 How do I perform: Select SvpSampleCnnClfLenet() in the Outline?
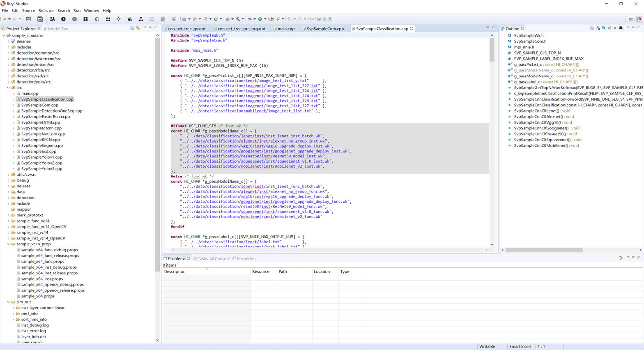coord(536,111)
